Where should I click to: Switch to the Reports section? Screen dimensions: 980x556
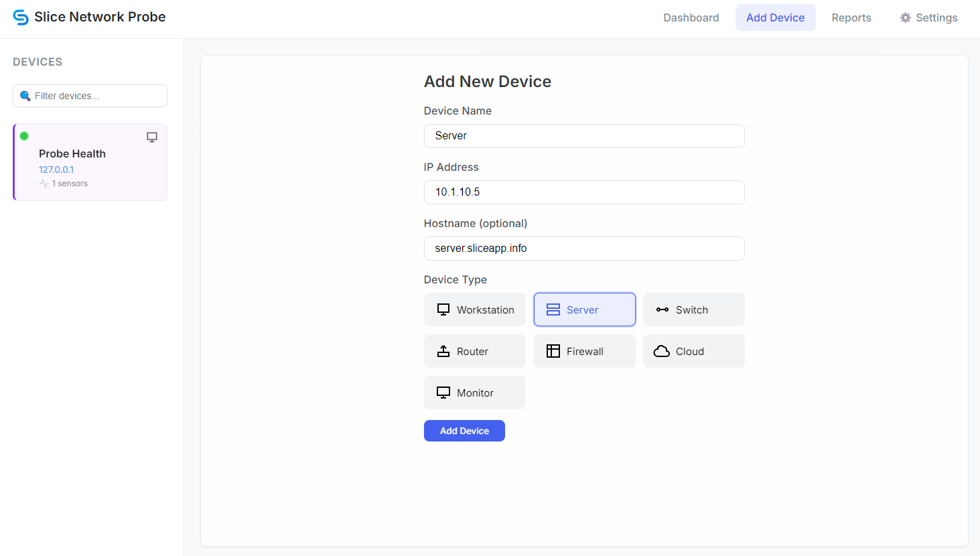tap(851, 17)
